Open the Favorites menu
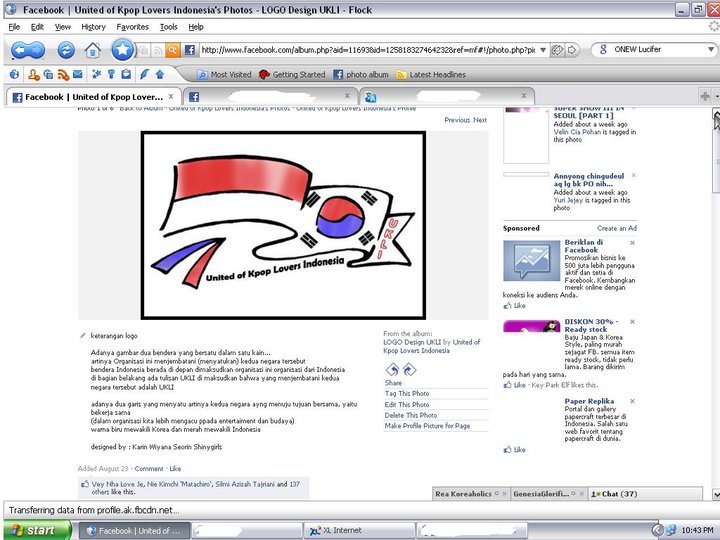 pos(132,27)
